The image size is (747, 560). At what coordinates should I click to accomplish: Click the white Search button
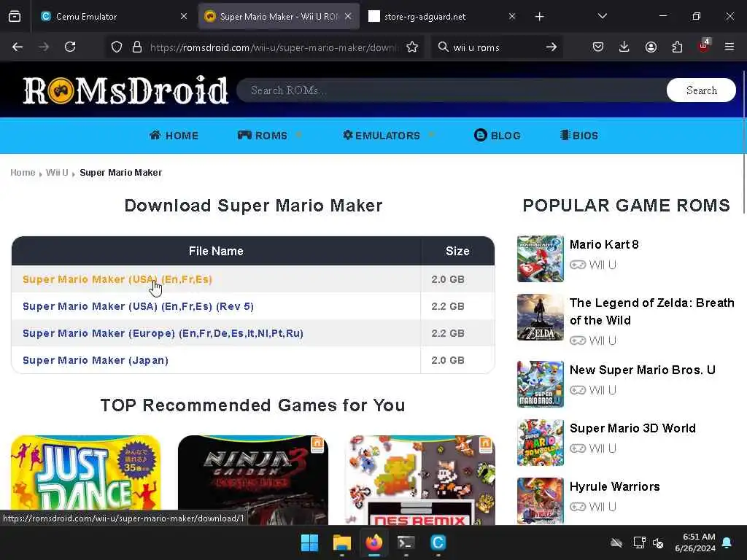701,90
